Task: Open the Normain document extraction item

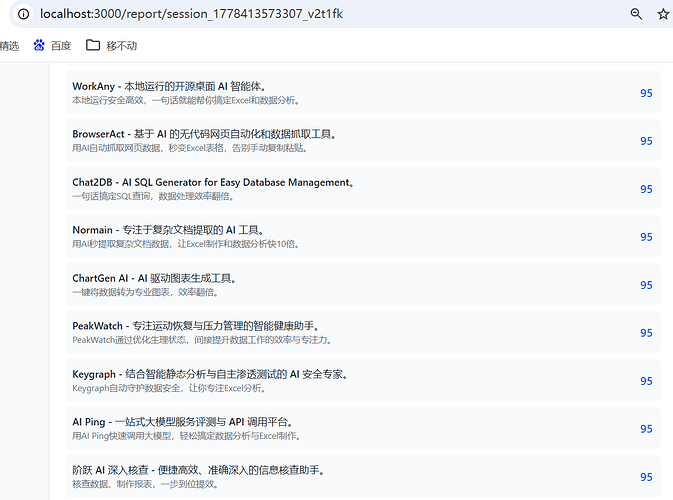Action: (x=363, y=236)
